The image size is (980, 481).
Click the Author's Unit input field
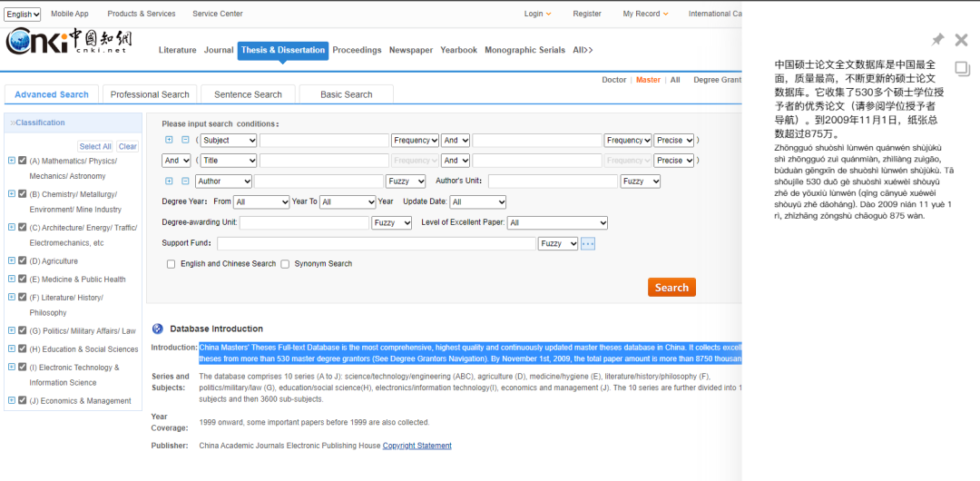click(554, 182)
